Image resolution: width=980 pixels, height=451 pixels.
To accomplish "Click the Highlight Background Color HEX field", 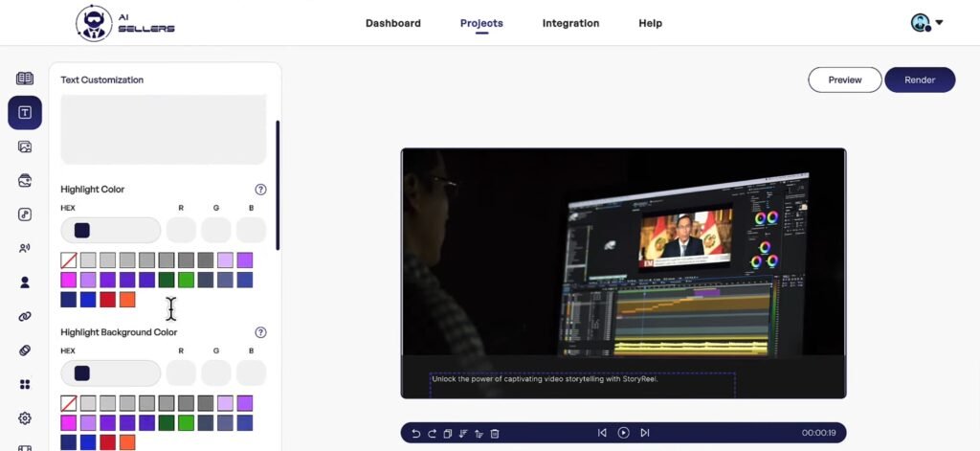I will (111, 373).
